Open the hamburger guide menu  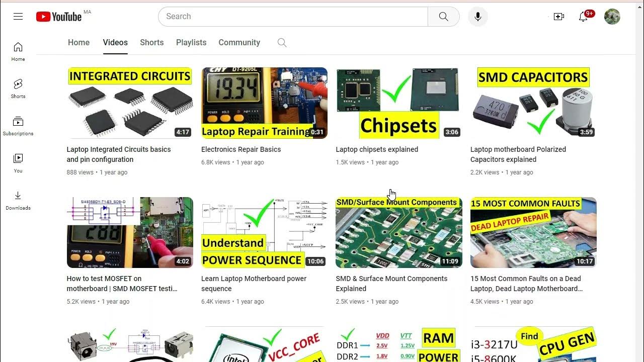[18, 17]
